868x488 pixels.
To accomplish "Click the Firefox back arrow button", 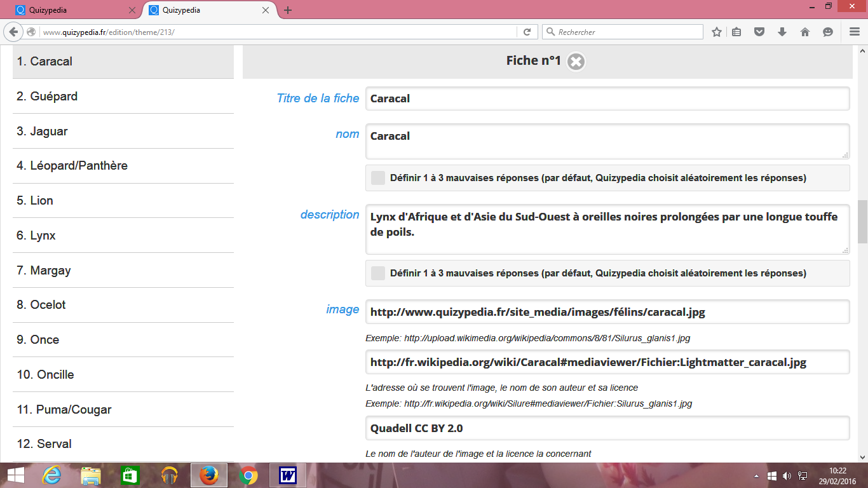I will point(13,32).
